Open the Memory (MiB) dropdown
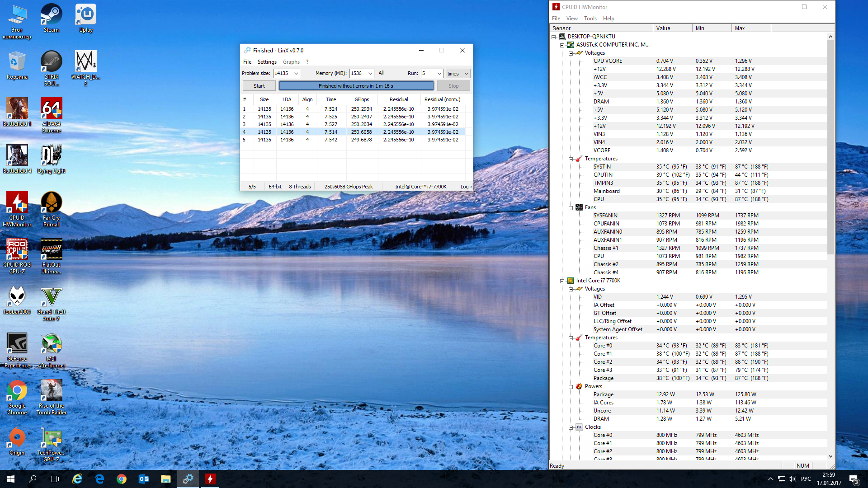Image resolution: width=868 pixels, height=488 pixels. coord(370,74)
